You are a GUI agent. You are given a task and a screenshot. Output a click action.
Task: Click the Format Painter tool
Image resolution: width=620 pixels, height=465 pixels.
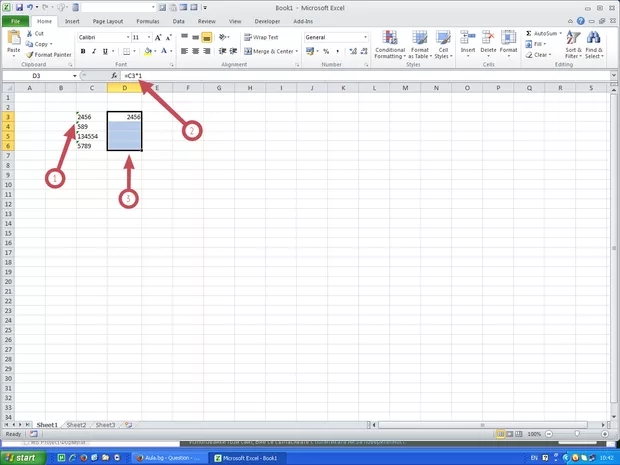point(50,55)
